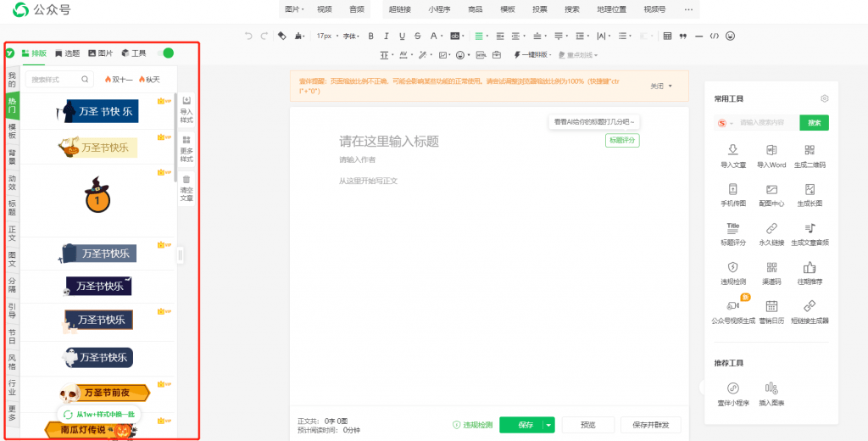Toggle the green plugin switch off
The width and height of the screenshot is (868, 441).
click(x=165, y=53)
